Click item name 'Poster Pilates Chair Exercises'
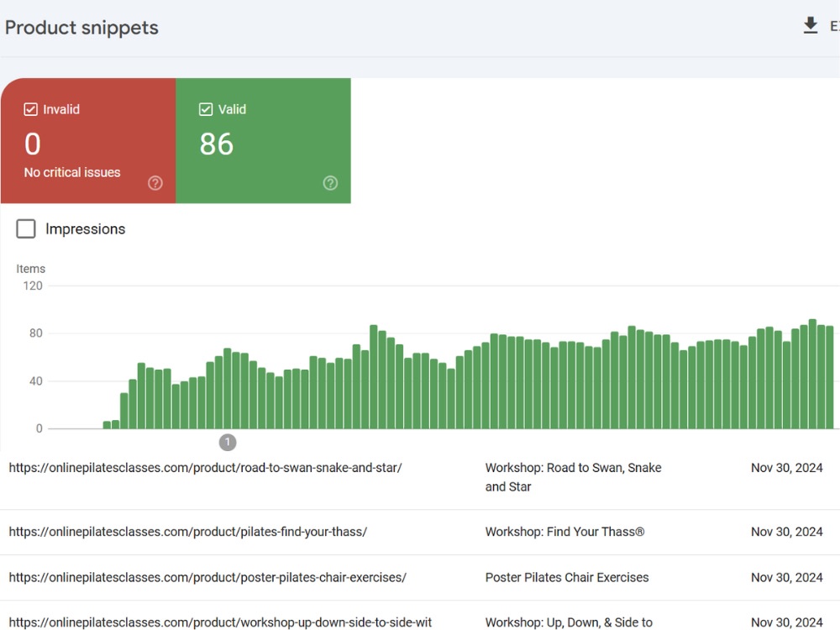Image resolution: width=840 pixels, height=630 pixels. (x=567, y=578)
